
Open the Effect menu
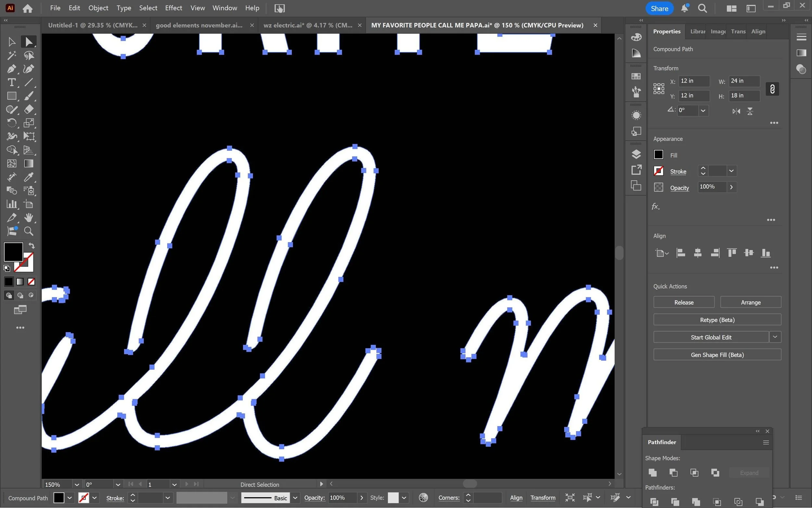tap(173, 8)
